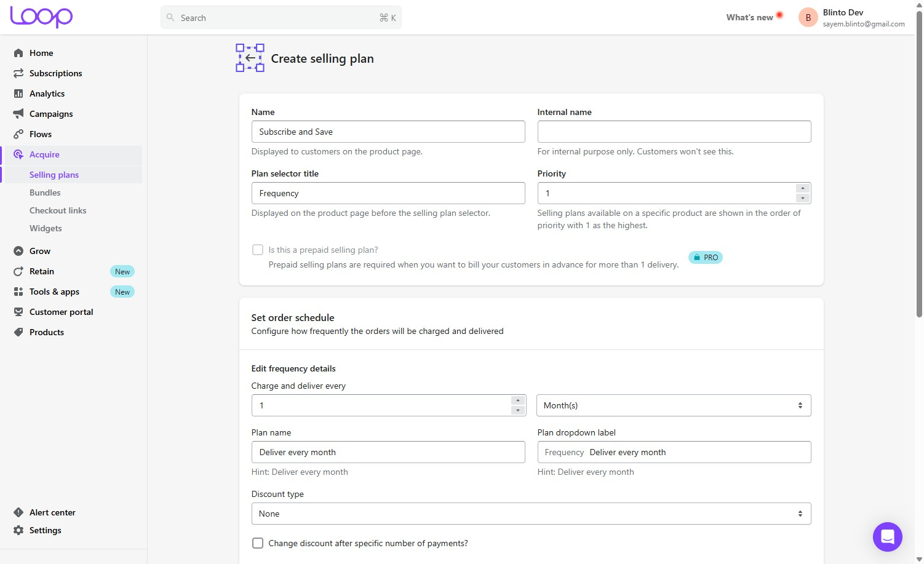The height and width of the screenshot is (564, 924).
Task: Click the page vertical scrollbar
Action: (919, 163)
